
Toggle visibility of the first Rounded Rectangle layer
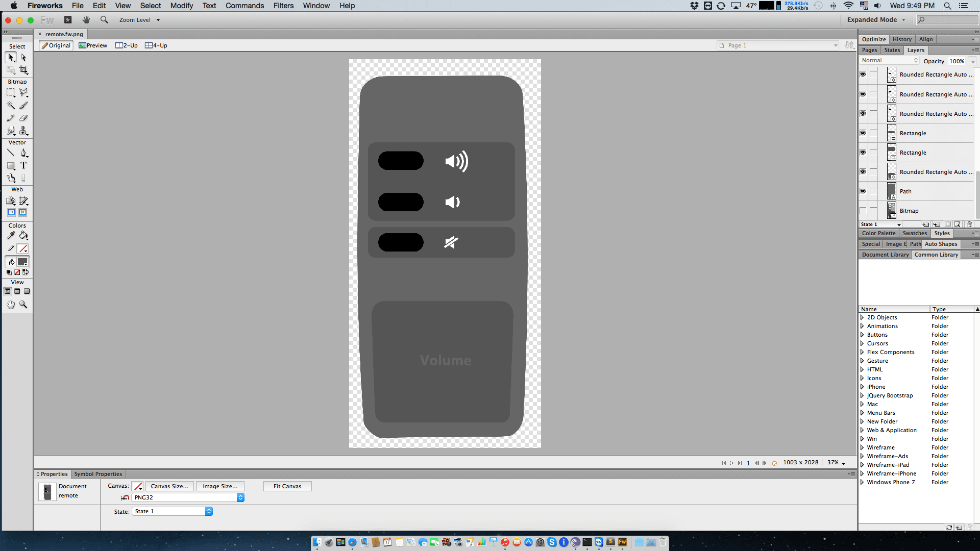[863, 74]
